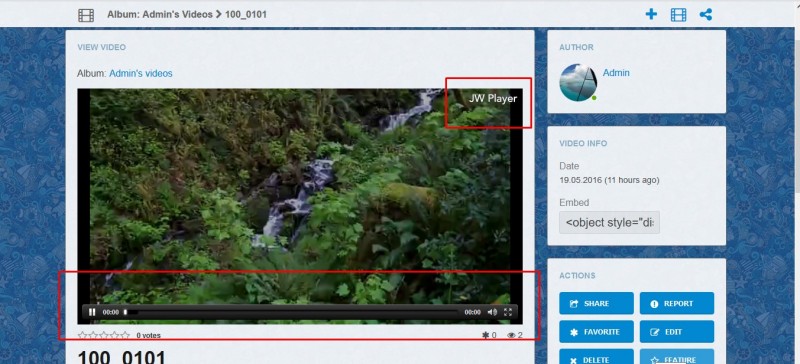Screen dimensions: 800x364
Task: Open Admin author profile link
Action: (x=616, y=73)
